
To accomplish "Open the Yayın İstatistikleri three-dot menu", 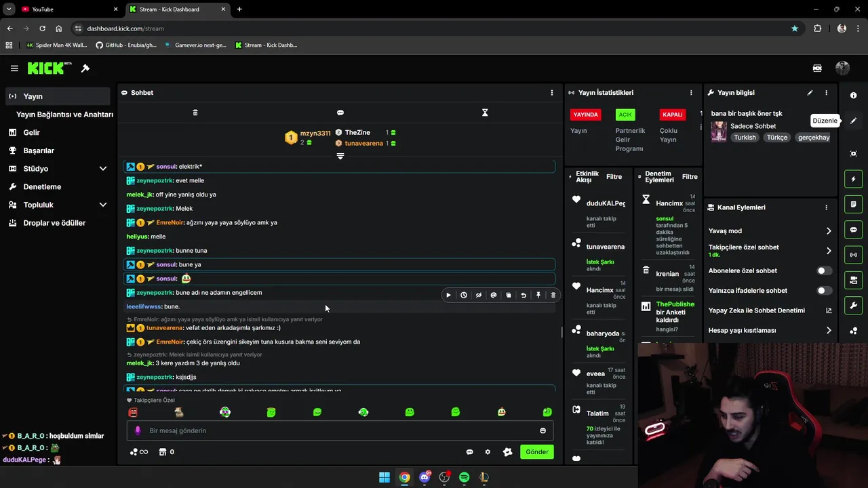I will [x=691, y=93].
